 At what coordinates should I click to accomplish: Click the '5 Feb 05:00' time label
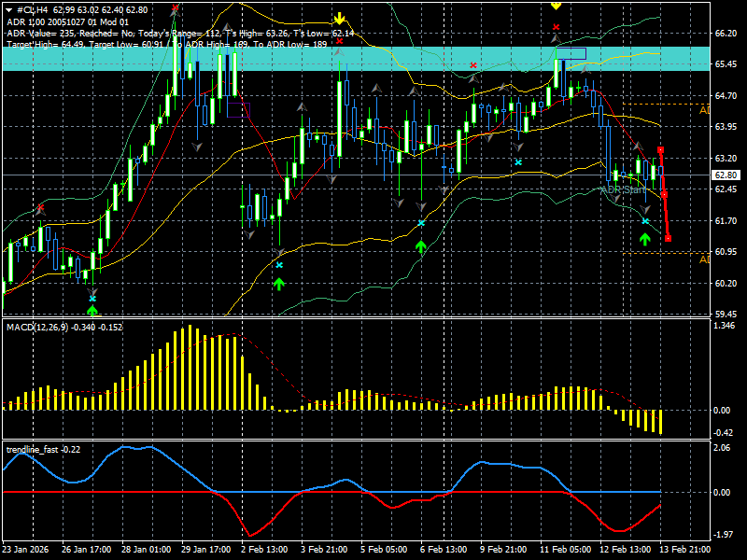coord(384,550)
